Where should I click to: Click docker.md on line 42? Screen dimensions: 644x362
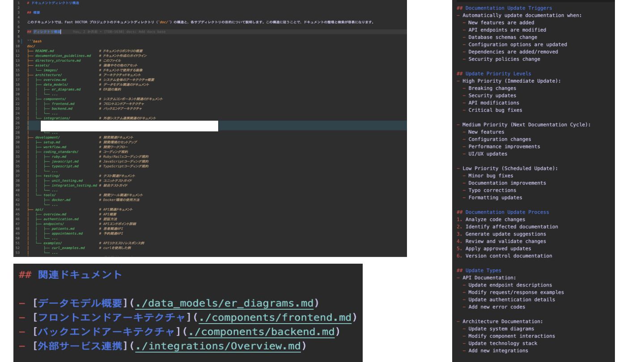(x=61, y=200)
